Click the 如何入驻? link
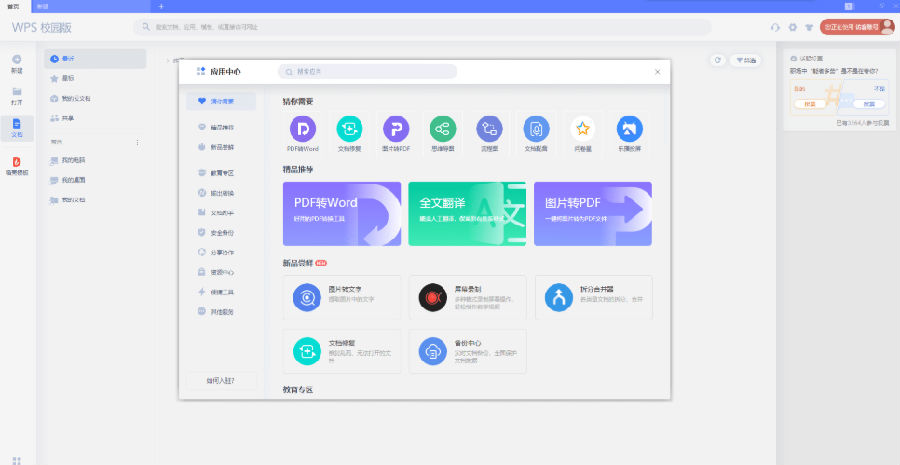The image size is (900, 465). click(x=221, y=381)
